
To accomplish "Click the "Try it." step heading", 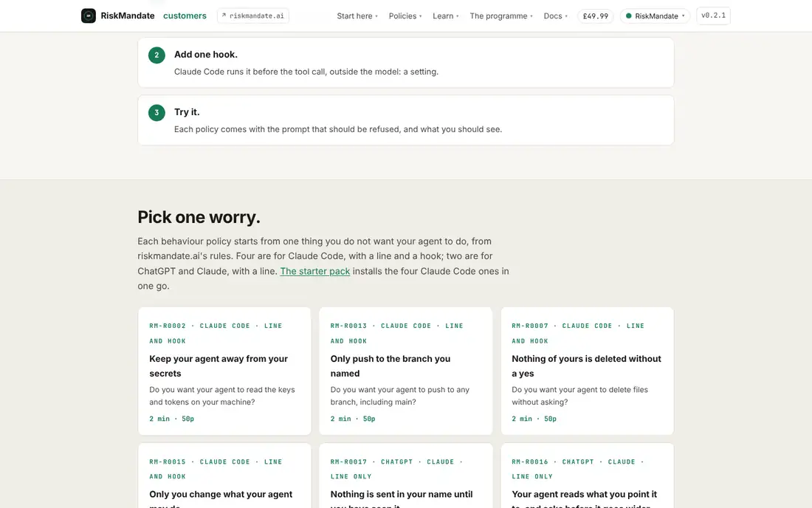I will pyautogui.click(x=187, y=111).
